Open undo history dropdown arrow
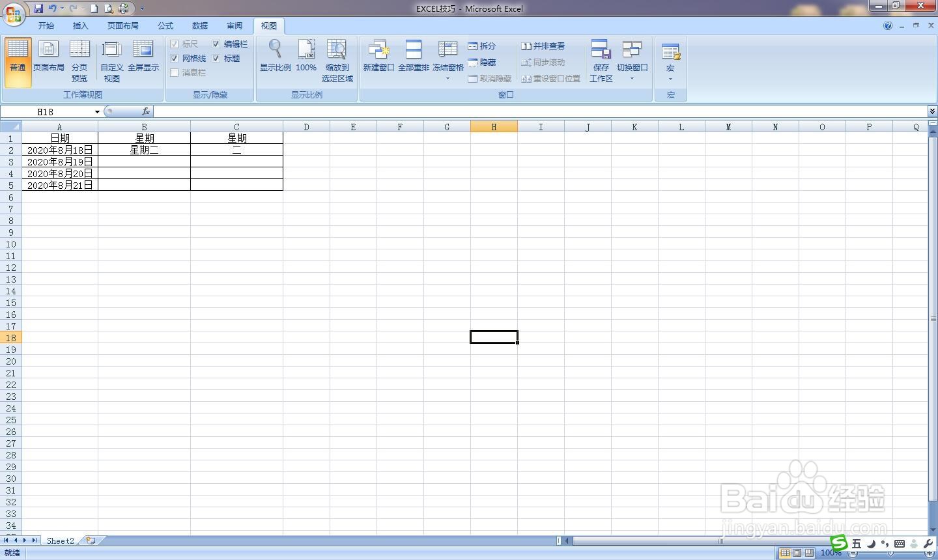The width and height of the screenshot is (938, 560). (x=63, y=8)
